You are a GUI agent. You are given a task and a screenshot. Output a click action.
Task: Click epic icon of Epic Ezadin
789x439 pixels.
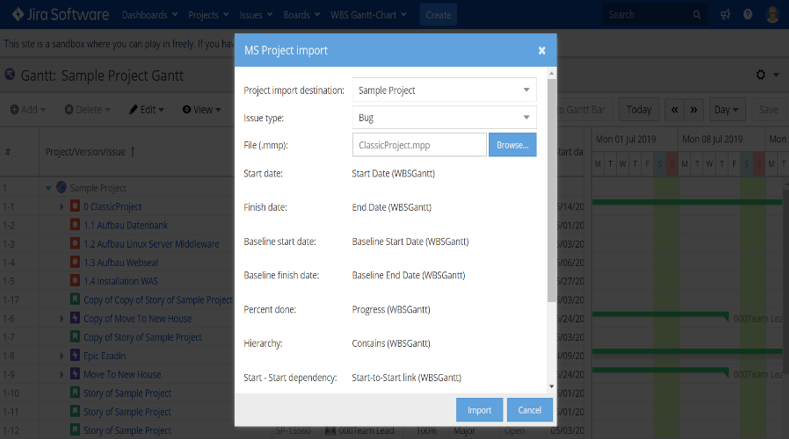click(x=74, y=355)
